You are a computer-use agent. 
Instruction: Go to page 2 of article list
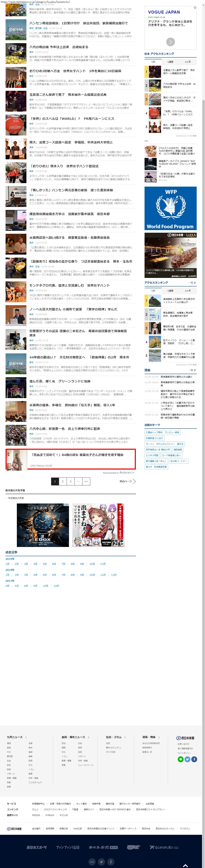63,481
